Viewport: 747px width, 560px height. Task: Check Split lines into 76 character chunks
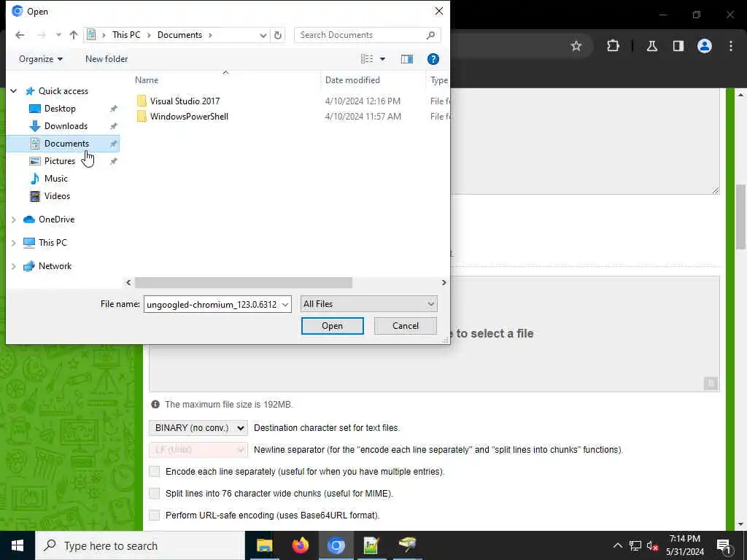(x=155, y=494)
